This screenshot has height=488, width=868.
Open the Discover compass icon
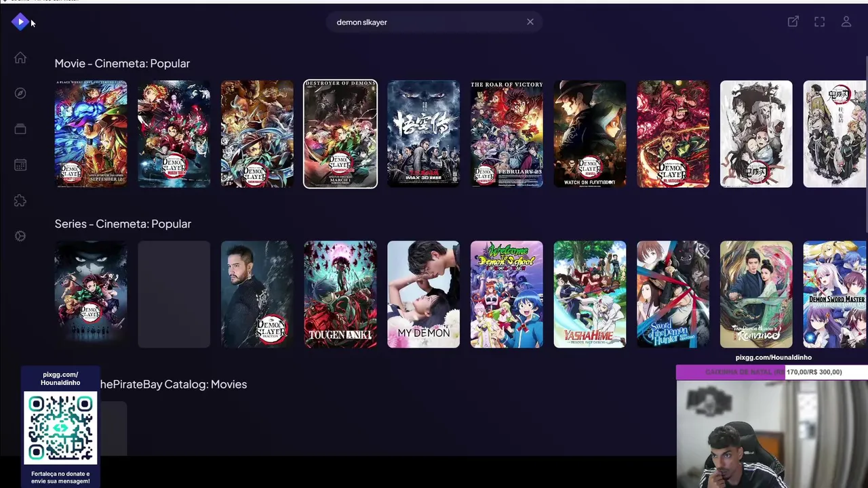(x=20, y=94)
